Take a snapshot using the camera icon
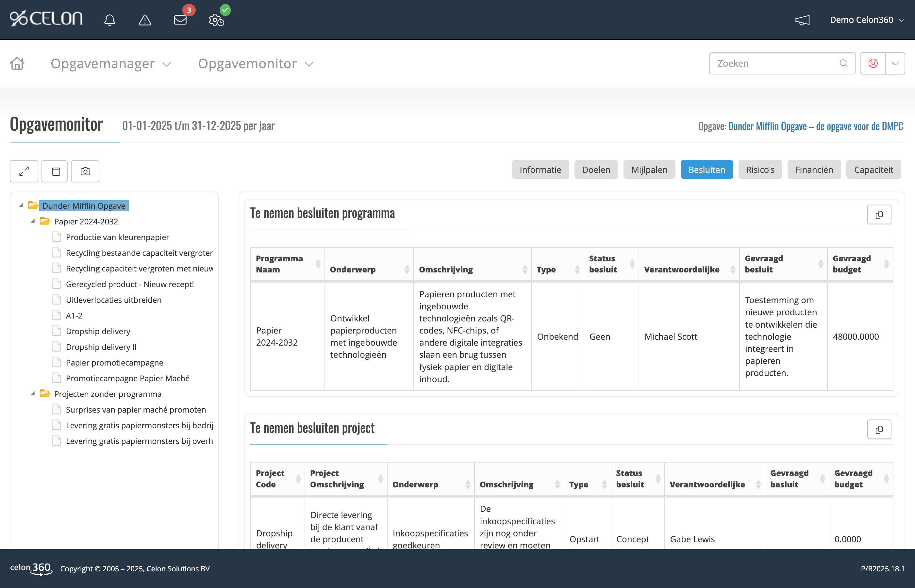The width and height of the screenshot is (915, 588). click(85, 171)
